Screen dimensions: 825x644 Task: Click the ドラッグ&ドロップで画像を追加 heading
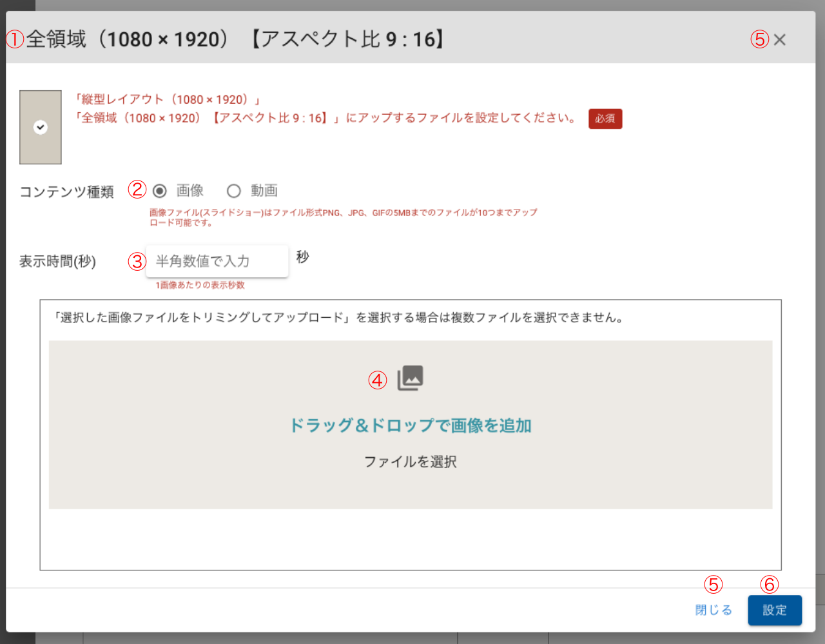click(x=410, y=425)
